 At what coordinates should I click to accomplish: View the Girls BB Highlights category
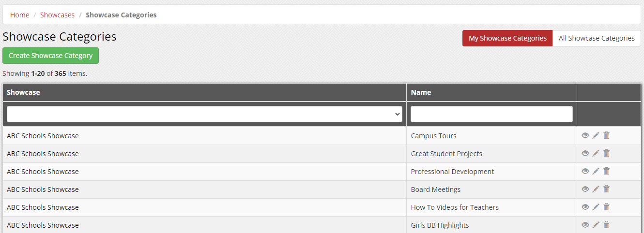[585, 225]
